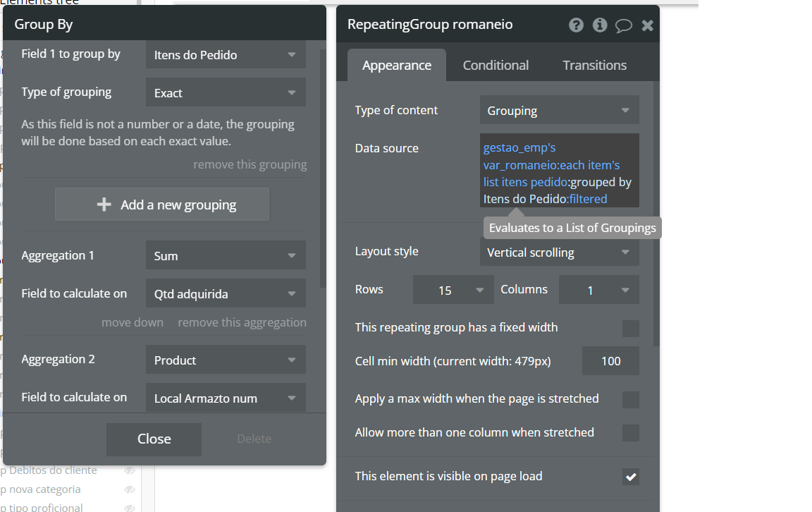
Task: Open the help question mark icon
Action: tap(577, 25)
